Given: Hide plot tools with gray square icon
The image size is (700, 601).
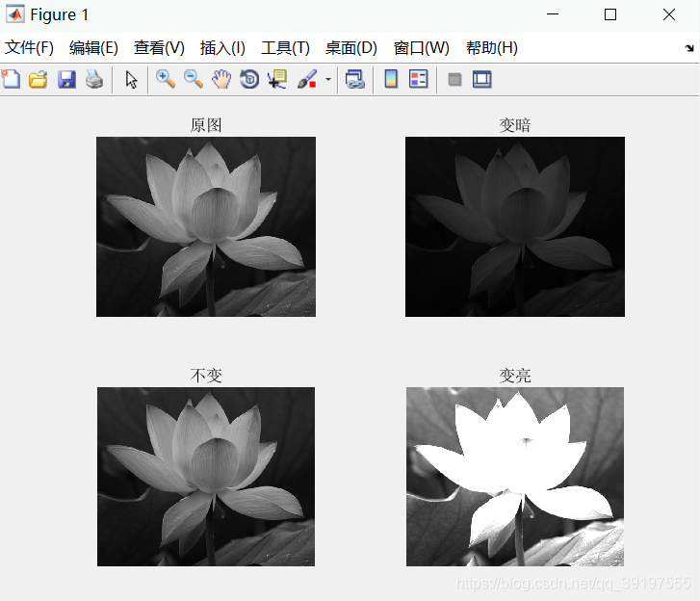Looking at the screenshot, I should pos(454,80).
